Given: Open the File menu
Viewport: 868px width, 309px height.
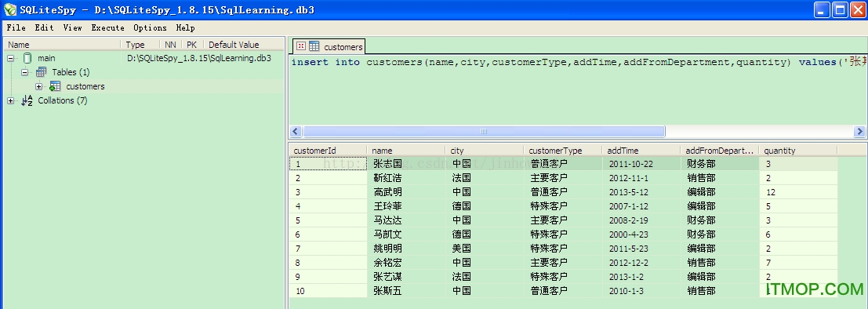Looking at the screenshot, I should pyautogui.click(x=16, y=27).
